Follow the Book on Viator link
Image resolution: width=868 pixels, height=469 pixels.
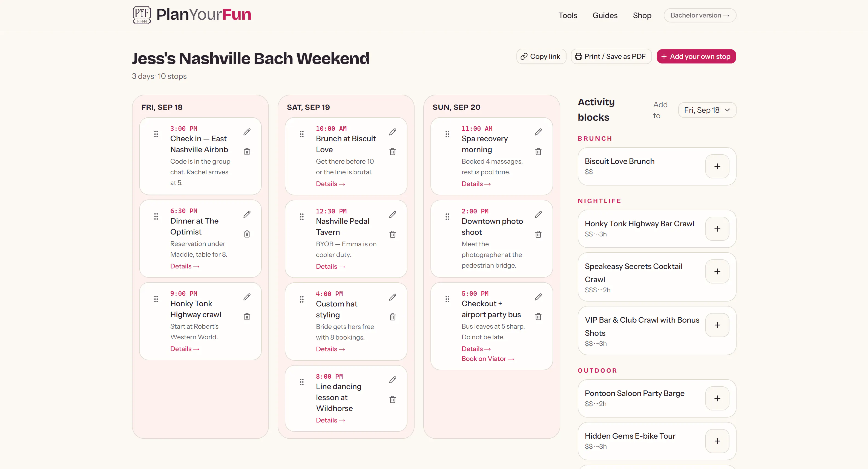(x=488, y=359)
